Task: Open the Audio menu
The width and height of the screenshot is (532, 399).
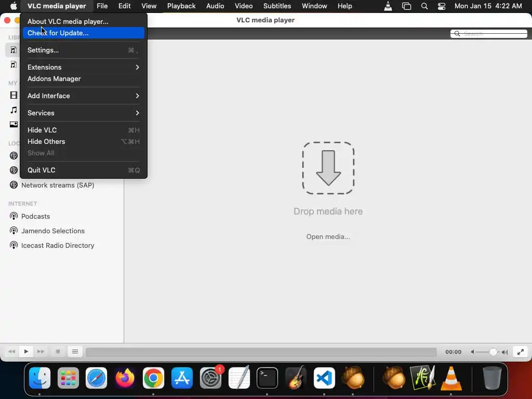Action: point(215,6)
